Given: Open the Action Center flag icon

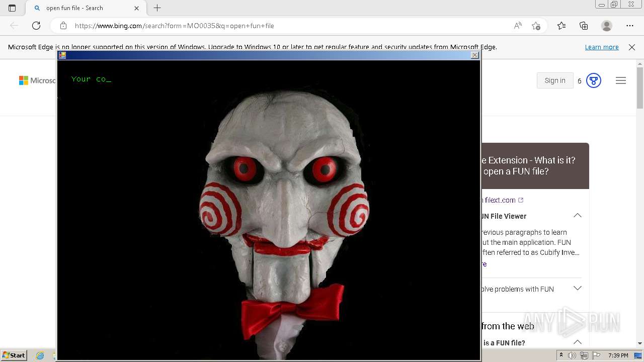Looking at the screenshot, I should coord(596,355).
